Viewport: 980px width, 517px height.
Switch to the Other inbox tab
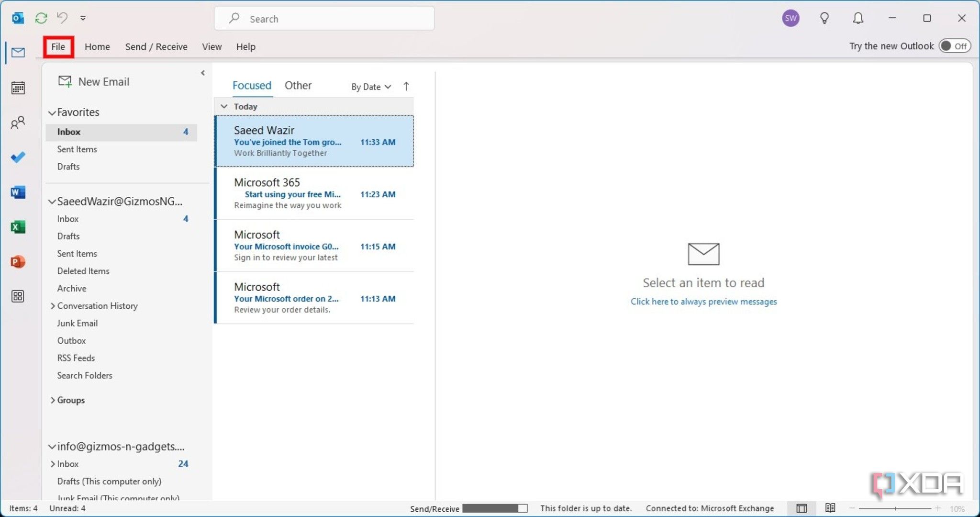(x=298, y=85)
